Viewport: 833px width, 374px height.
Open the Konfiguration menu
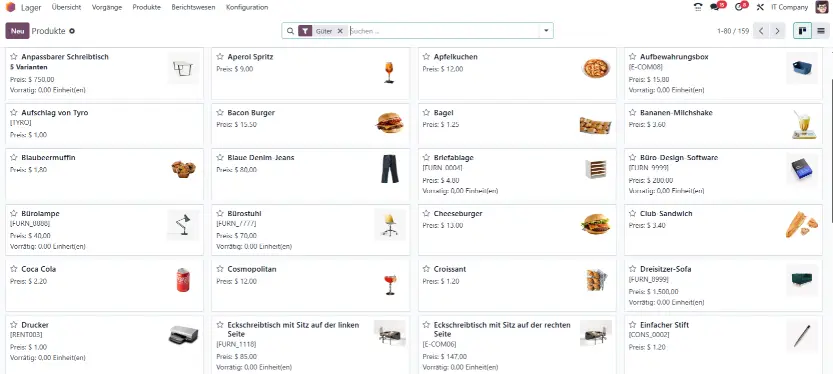click(247, 7)
